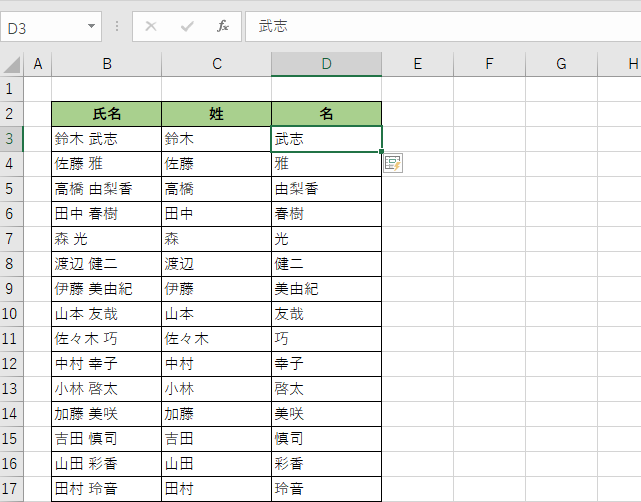641x502 pixels.
Task: Select column C header
Action: coord(217,64)
